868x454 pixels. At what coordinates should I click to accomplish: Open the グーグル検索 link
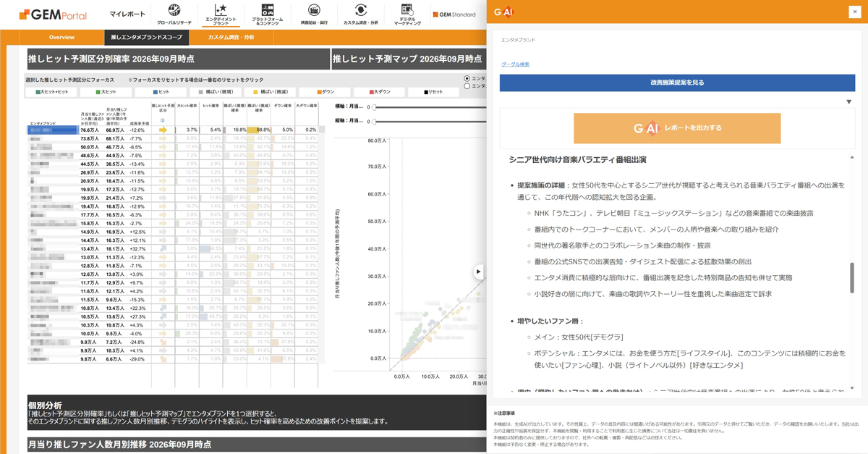coord(515,64)
